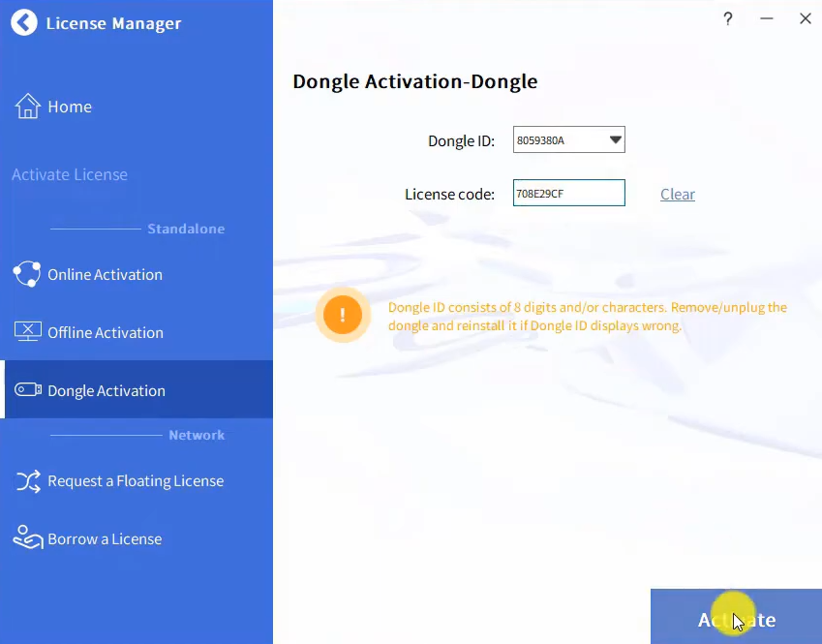Click the back arrow beside License Manager

[x=24, y=22]
